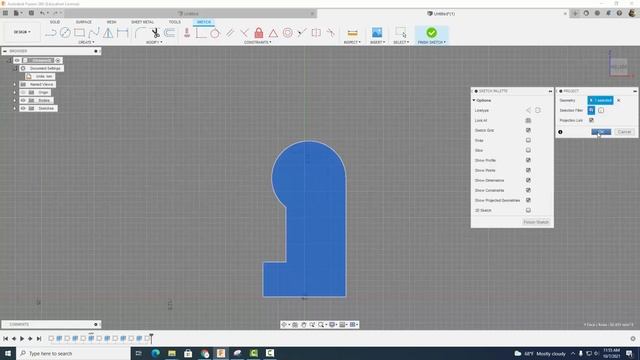This screenshot has height=360, width=640.
Task: Select the Fillet tool
Action: point(140,33)
